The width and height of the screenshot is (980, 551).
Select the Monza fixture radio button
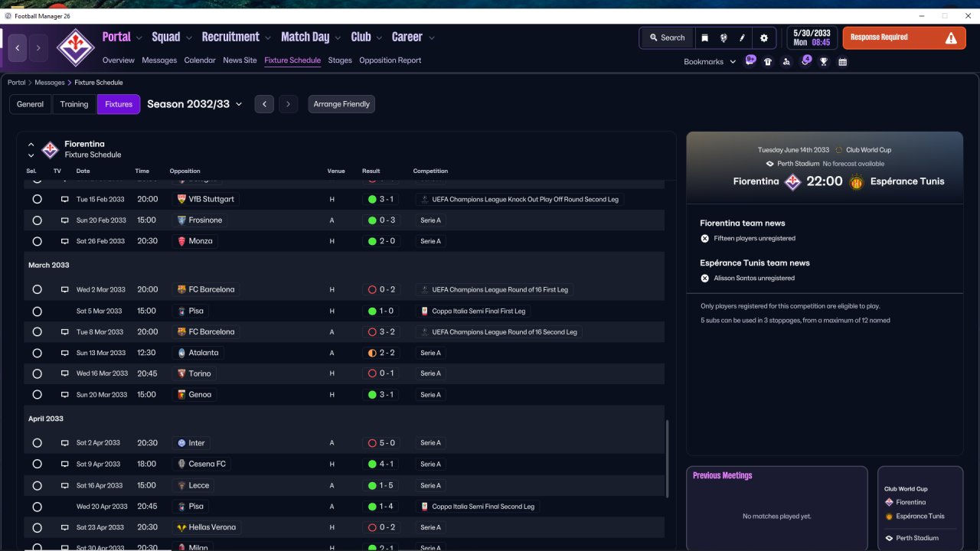[37, 241]
